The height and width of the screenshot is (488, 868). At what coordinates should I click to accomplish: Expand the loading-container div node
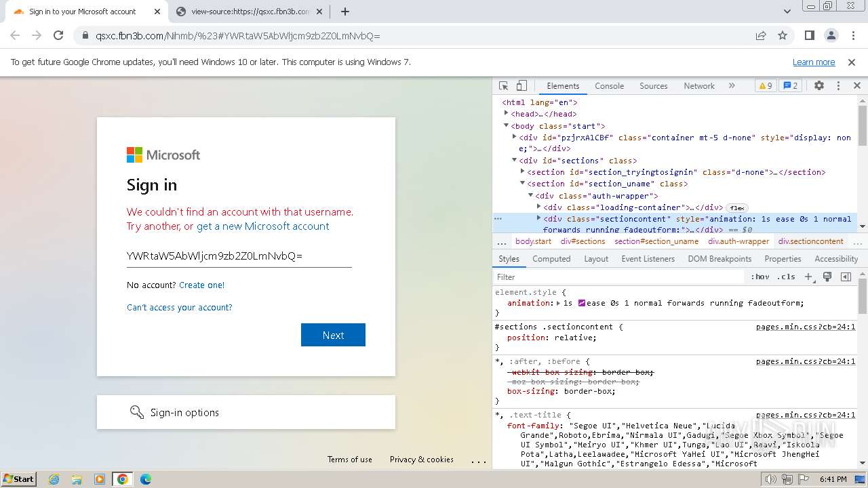coord(538,207)
